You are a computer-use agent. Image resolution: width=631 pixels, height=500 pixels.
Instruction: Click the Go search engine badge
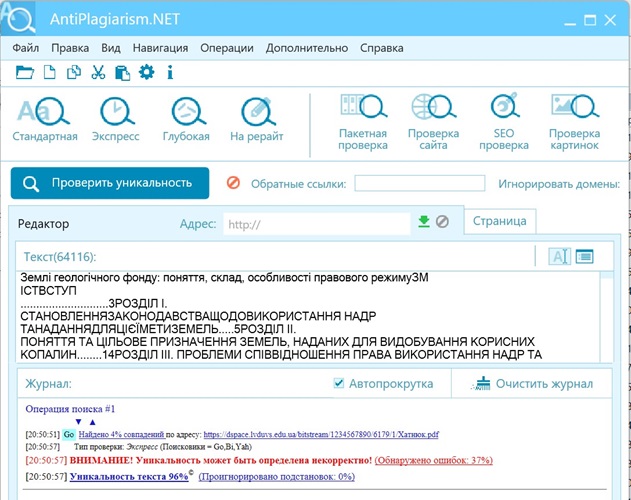[69, 434]
